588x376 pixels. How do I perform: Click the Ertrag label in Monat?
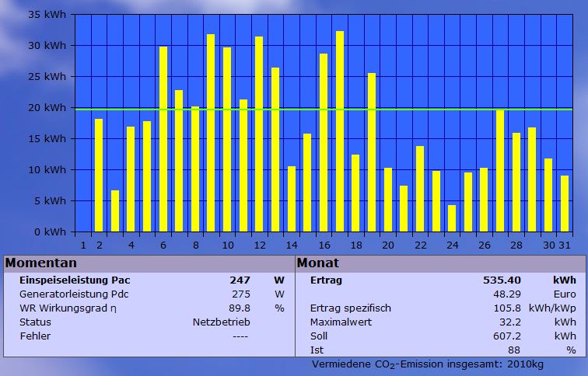point(326,280)
